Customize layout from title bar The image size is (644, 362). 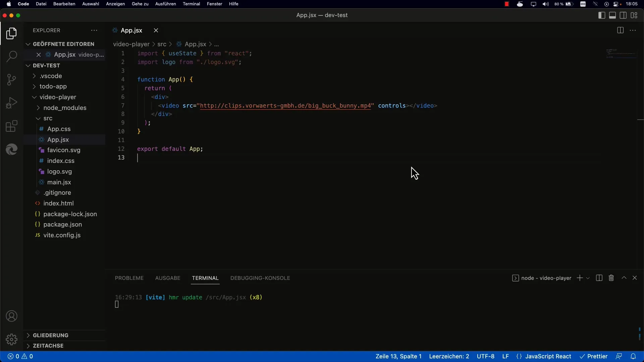(634, 15)
